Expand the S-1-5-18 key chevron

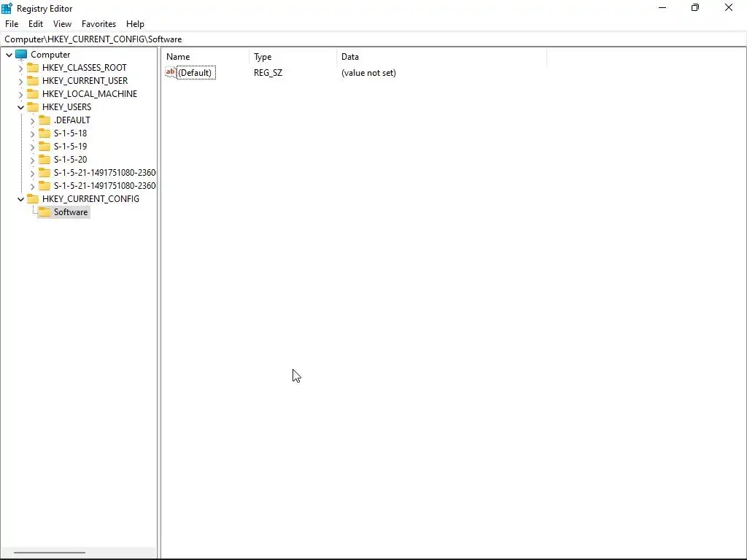[32, 134]
